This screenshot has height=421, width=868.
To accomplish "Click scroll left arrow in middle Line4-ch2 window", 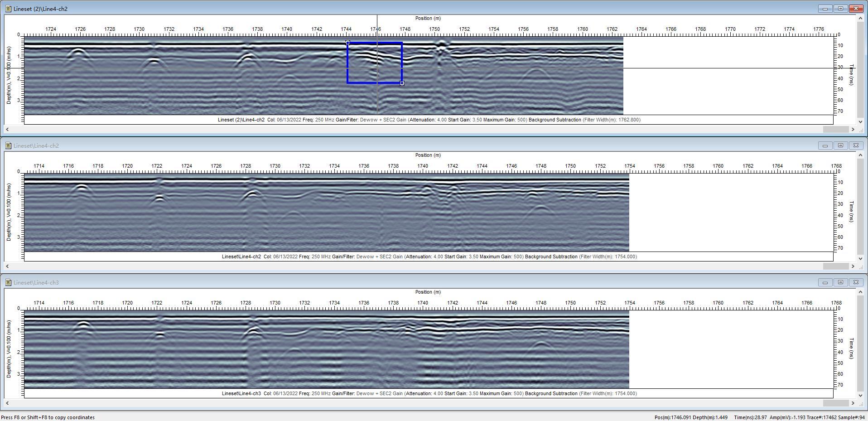I will pos(7,266).
